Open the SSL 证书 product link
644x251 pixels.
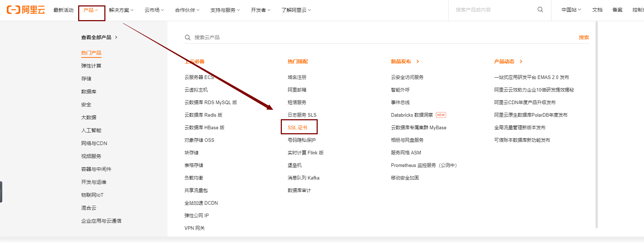coord(297,127)
